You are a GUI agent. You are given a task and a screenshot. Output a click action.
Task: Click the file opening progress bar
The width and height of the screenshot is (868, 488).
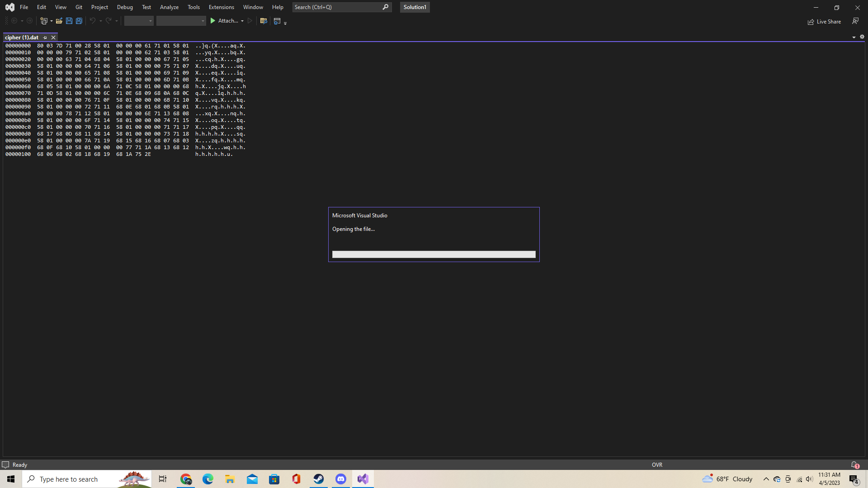(x=434, y=254)
